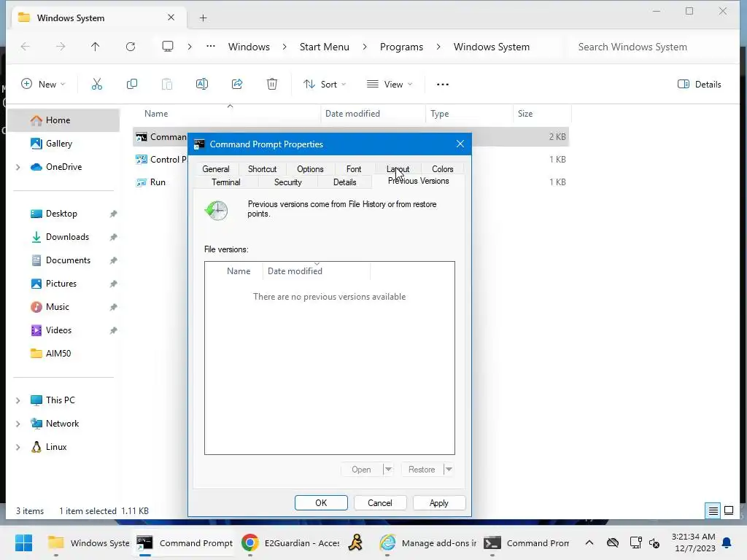Go forward with the Forward arrow
Viewport: 747px width, 560px height.
coord(61,47)
